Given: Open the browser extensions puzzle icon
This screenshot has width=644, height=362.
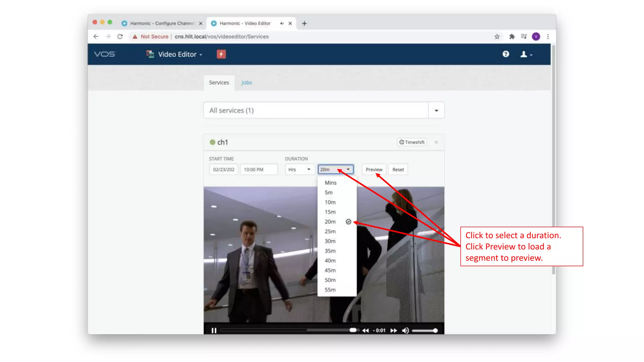Looking at the screenshot, I should point(512,36).
